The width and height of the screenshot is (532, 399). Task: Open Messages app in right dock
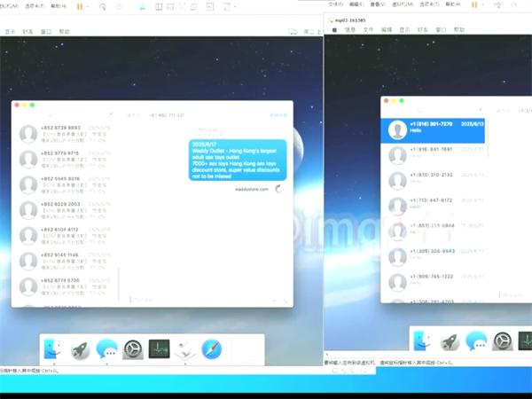click(475, 340)
